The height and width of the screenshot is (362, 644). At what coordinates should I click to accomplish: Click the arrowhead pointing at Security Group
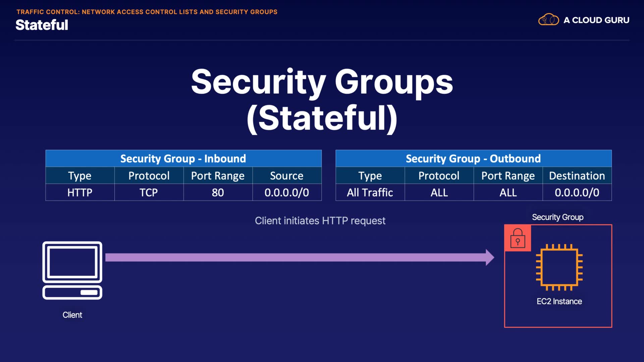[x=489, y=257]
